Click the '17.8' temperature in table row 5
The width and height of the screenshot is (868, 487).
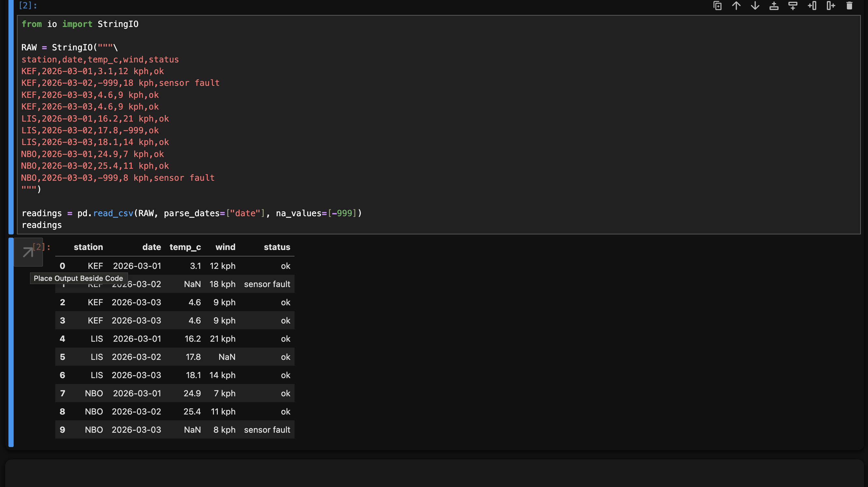193,357
